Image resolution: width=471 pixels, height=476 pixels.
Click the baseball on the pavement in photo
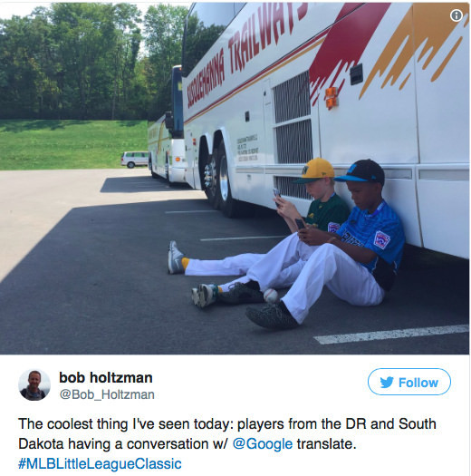[x=271, y=296]
